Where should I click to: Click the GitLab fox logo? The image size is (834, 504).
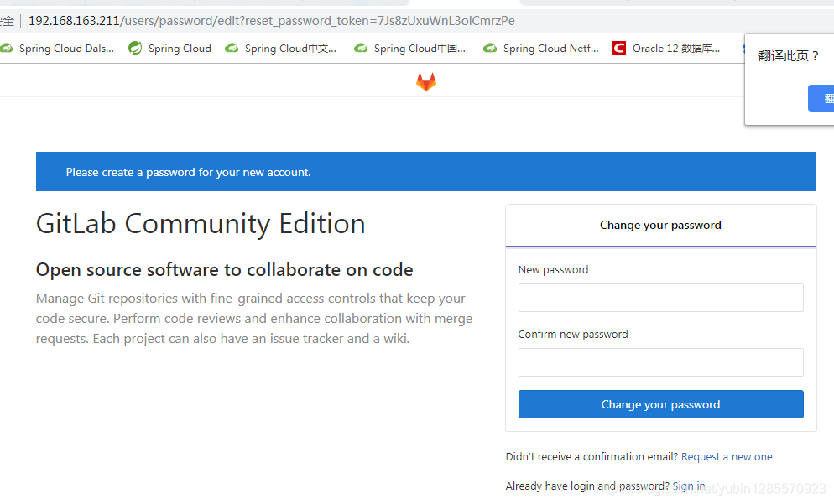pyautogui.click(x=426, y=82)
